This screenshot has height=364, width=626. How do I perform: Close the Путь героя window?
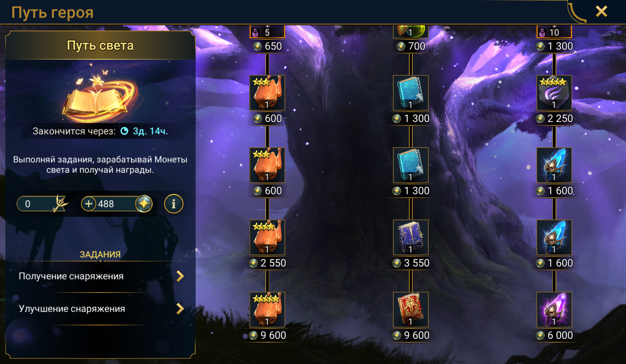[x=601, y=11]
